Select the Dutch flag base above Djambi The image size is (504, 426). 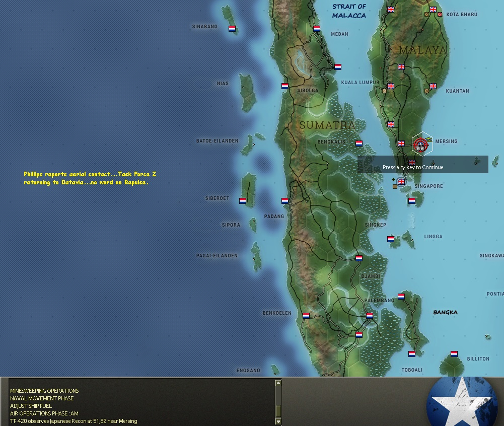(359, 258)
